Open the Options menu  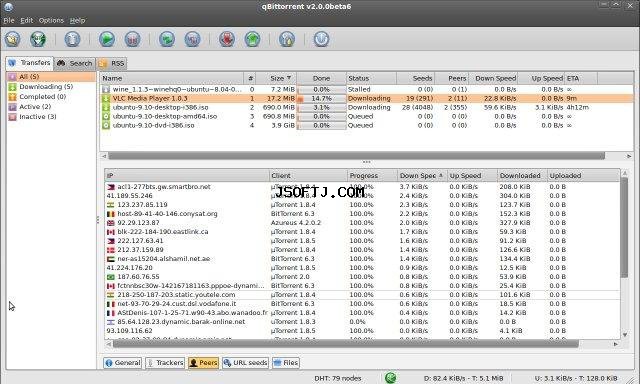tap(51, 20)
